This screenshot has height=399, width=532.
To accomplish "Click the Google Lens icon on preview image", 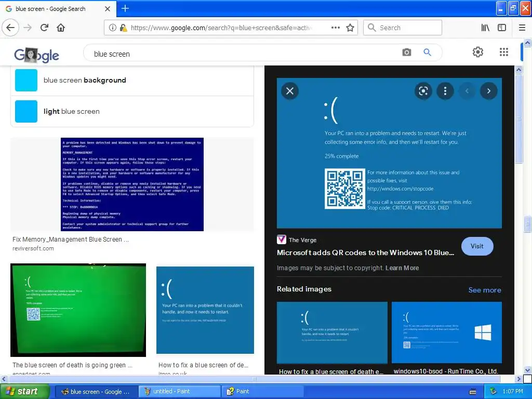I will (x=423, y=91).
